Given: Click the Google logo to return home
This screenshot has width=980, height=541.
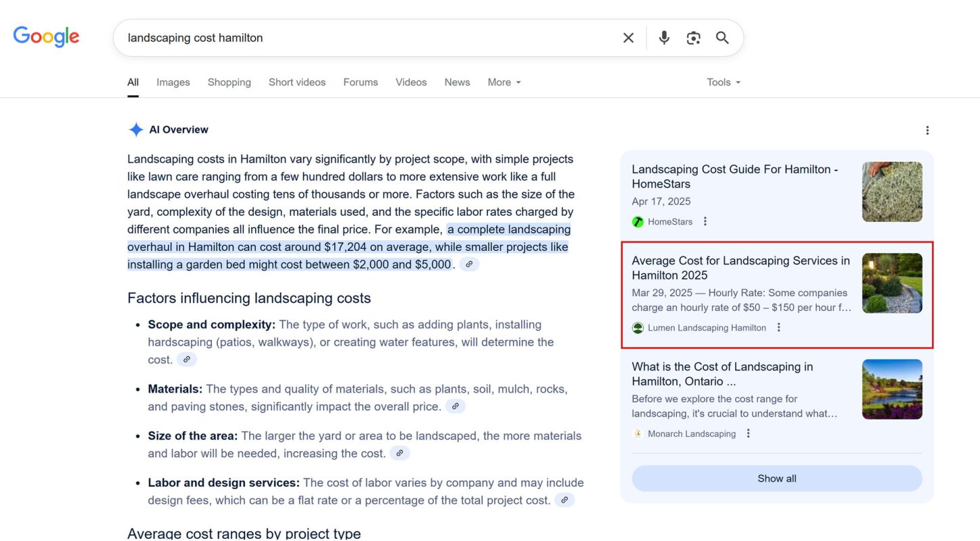Looking at the screenshot, I should [x=45, y=37].
